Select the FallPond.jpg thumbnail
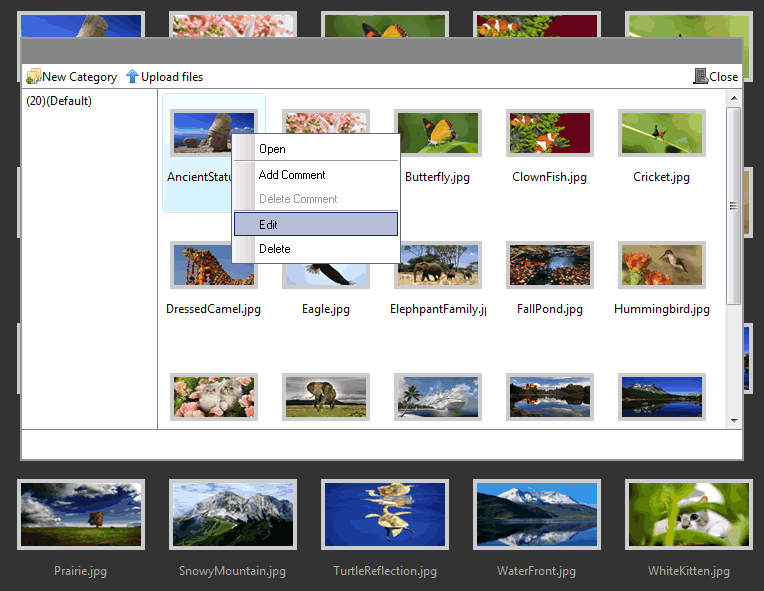 click(549, 265)
